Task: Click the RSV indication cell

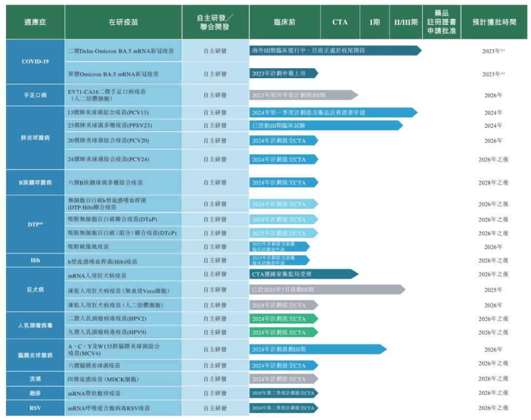Action: tap(35, 408)
